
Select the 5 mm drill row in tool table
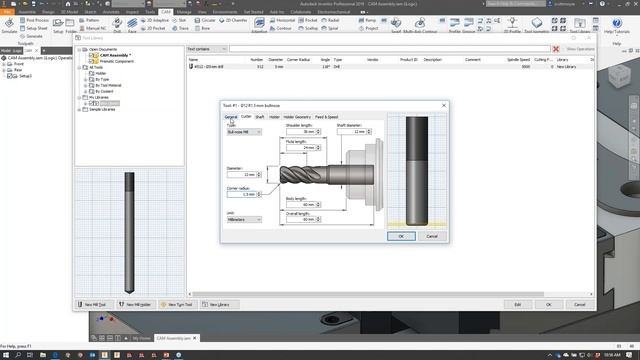click(390, 67)
